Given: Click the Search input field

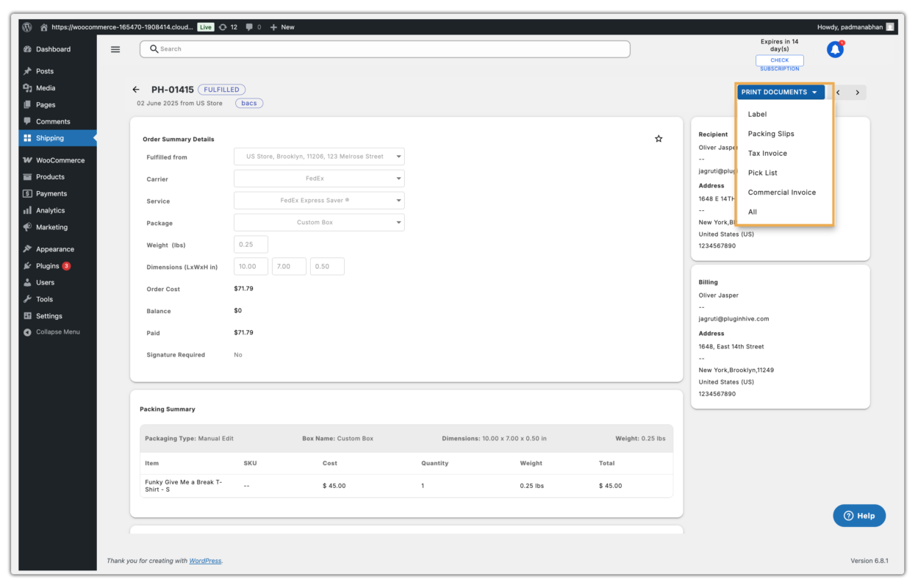Looking at the screenshot, I should pyautogui.click(x=384, y=49).
